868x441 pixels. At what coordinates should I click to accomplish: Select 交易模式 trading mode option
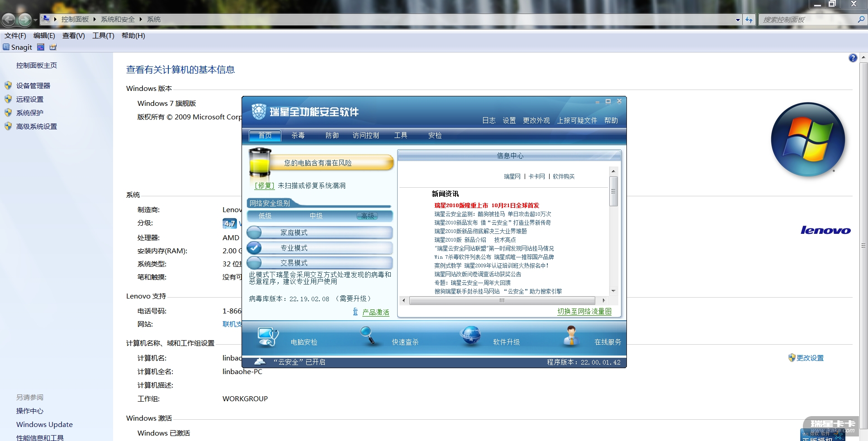pos(319,263)
